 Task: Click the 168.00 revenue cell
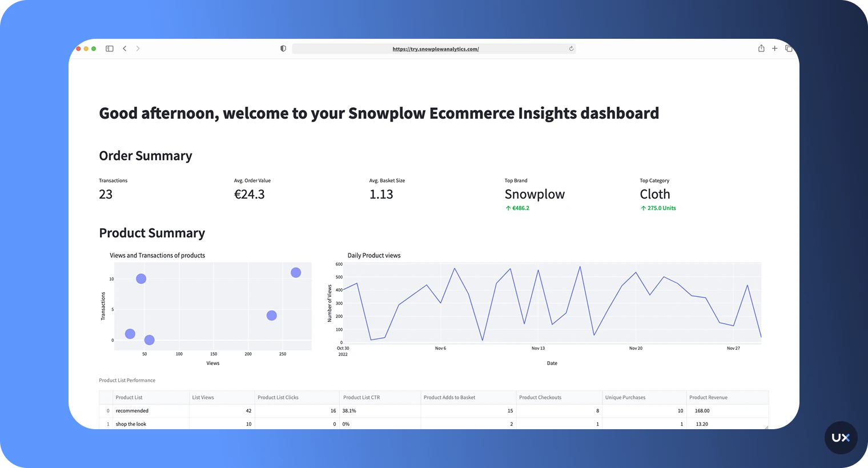728,411
